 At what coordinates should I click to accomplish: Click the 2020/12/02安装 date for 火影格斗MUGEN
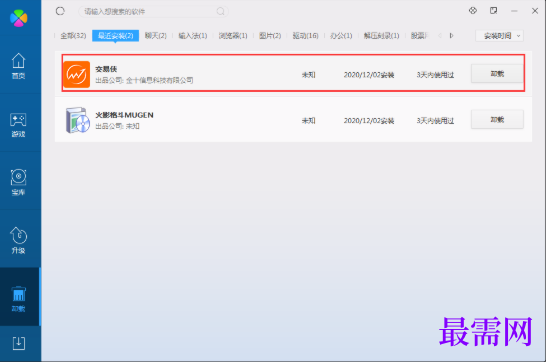(369, 121)
